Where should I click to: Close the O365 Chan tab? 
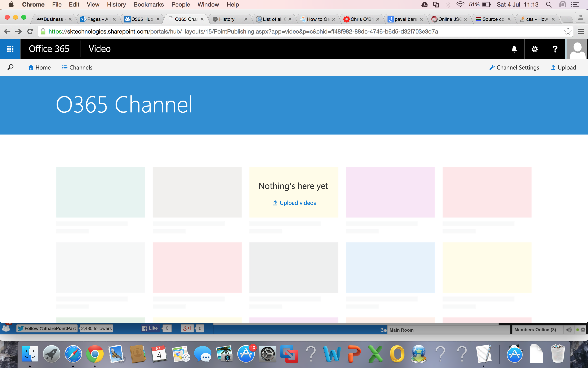(202, 19)
